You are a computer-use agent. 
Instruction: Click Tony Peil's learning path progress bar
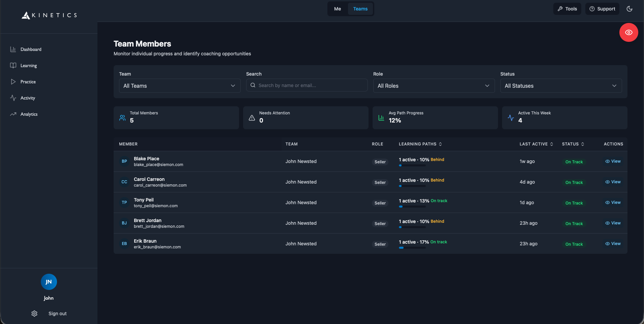point(413,207)
